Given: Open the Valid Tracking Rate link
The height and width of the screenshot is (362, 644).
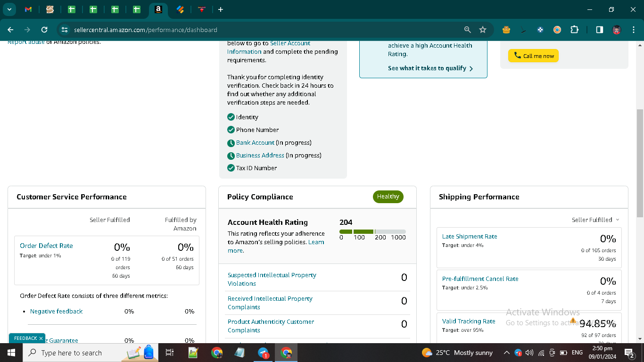Looking at the screenshot, I should tap(469, 321).
